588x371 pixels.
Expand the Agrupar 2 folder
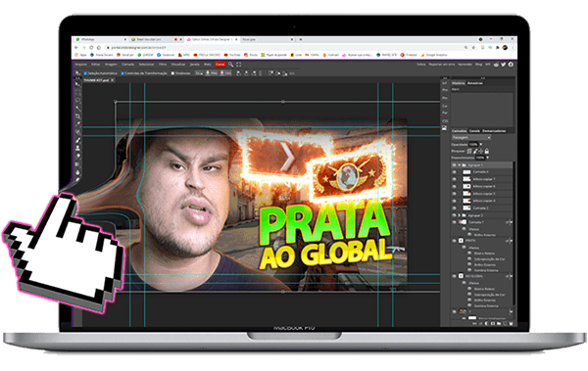coord(459,215)
